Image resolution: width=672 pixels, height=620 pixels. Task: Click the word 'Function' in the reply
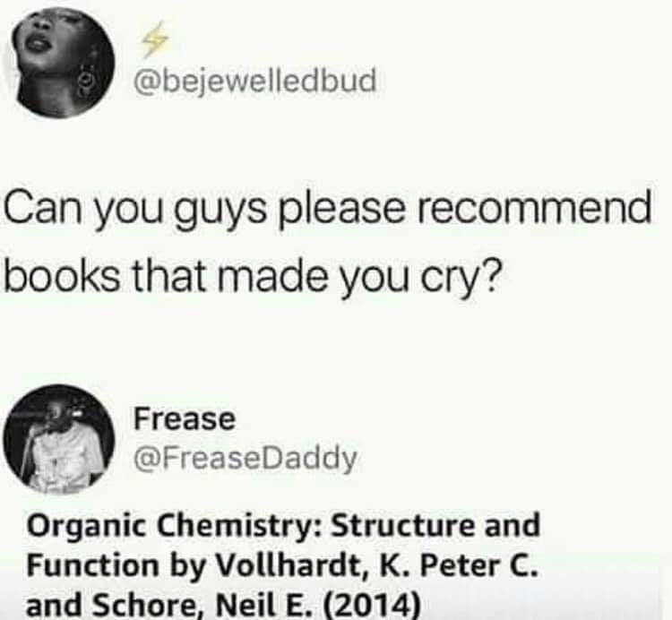pos(92,564)
